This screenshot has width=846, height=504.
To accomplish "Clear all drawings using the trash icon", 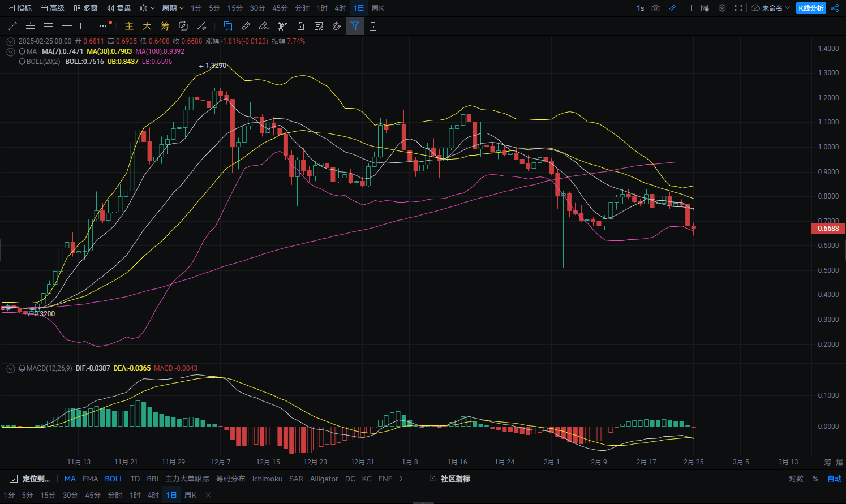I will (x=373, y=26).
